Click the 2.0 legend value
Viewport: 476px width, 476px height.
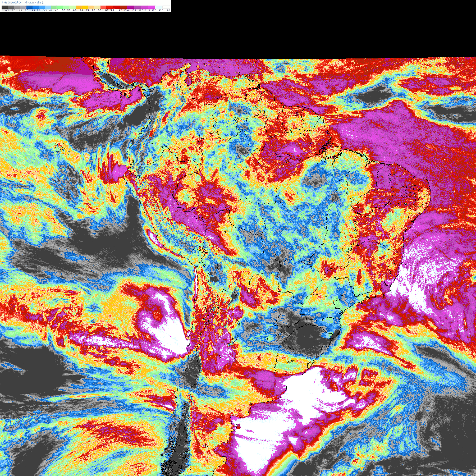(27, 10)
